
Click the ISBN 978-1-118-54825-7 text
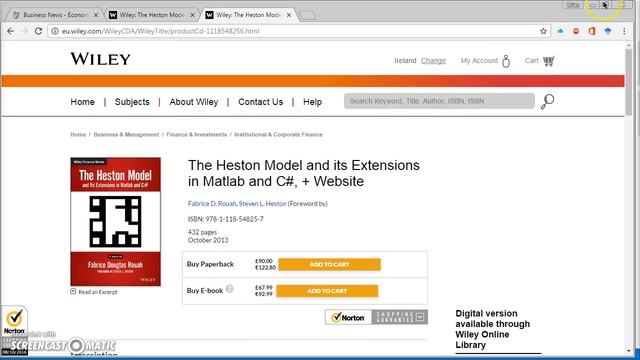tap(226, 219)
